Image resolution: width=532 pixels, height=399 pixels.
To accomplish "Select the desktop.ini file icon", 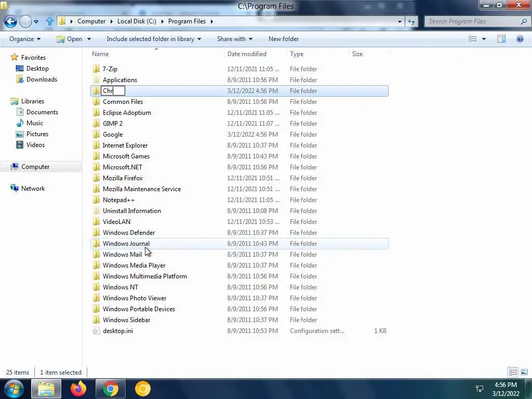I will tap(96, 331).
